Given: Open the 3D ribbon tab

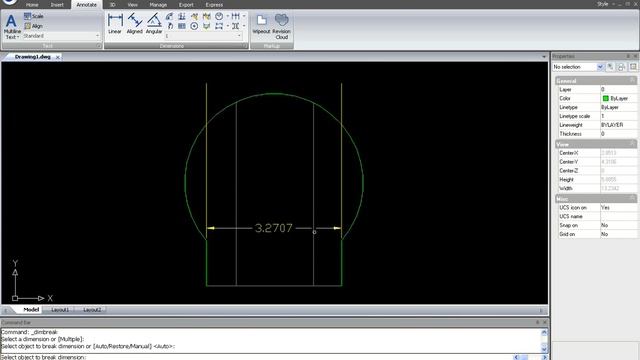Looking at the screenshot, I should [112, 5].
